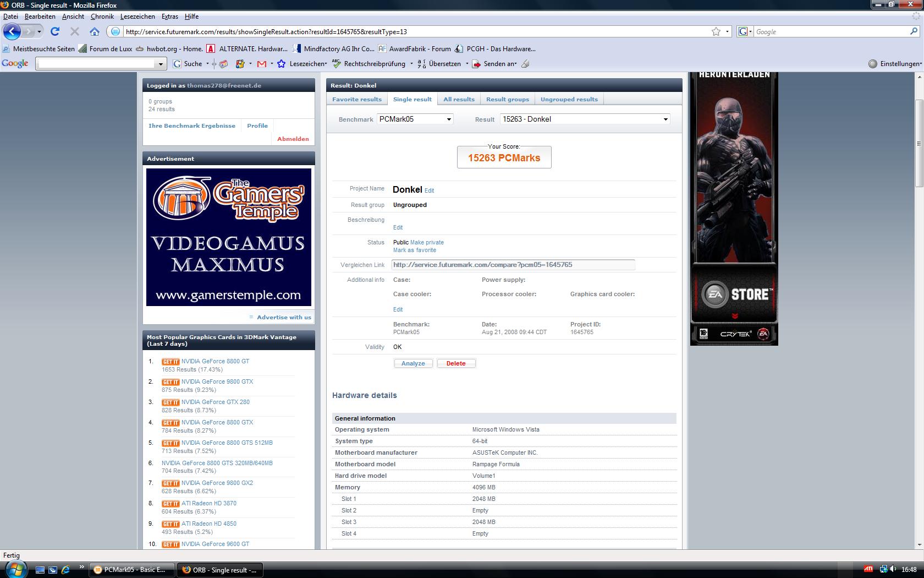Click Mark as favorite link
The height and width of the screenshot is (578, 924).
coord(415,250)
